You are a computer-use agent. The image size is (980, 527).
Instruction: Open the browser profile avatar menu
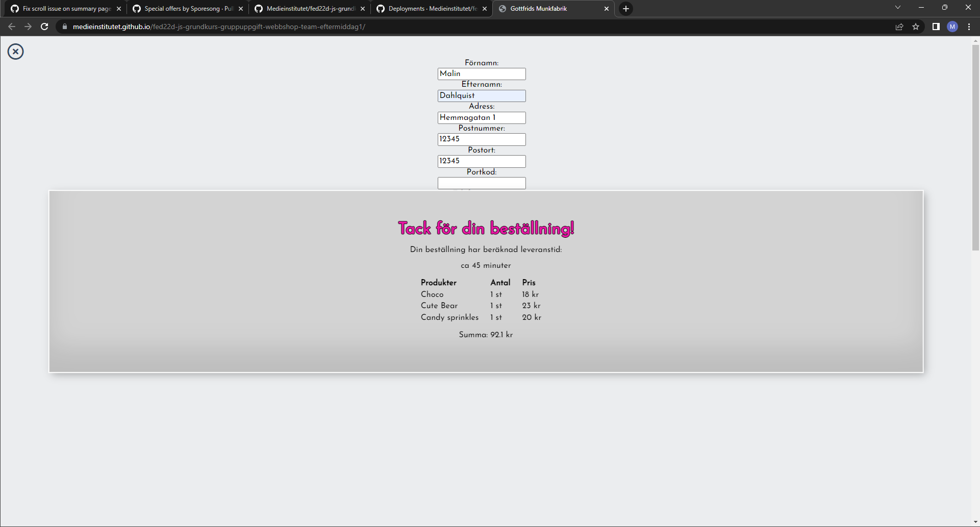click(952, 27)
